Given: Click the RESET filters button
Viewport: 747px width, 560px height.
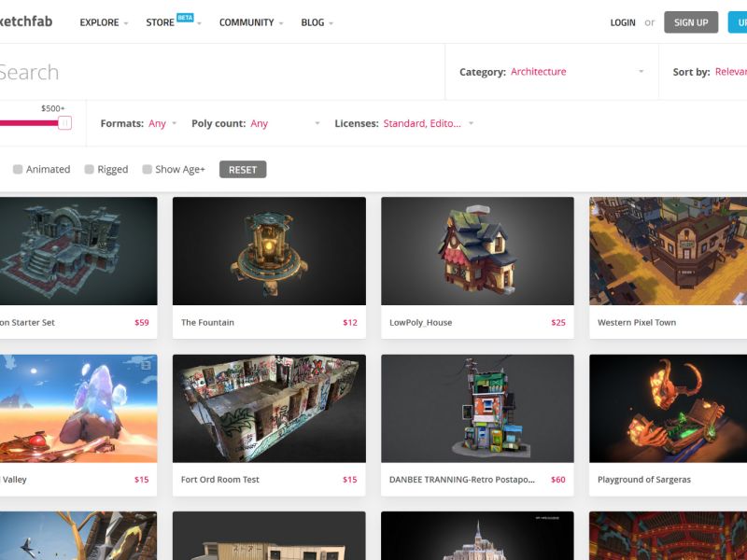Looking at the screenshot, I should pos(243,170).
